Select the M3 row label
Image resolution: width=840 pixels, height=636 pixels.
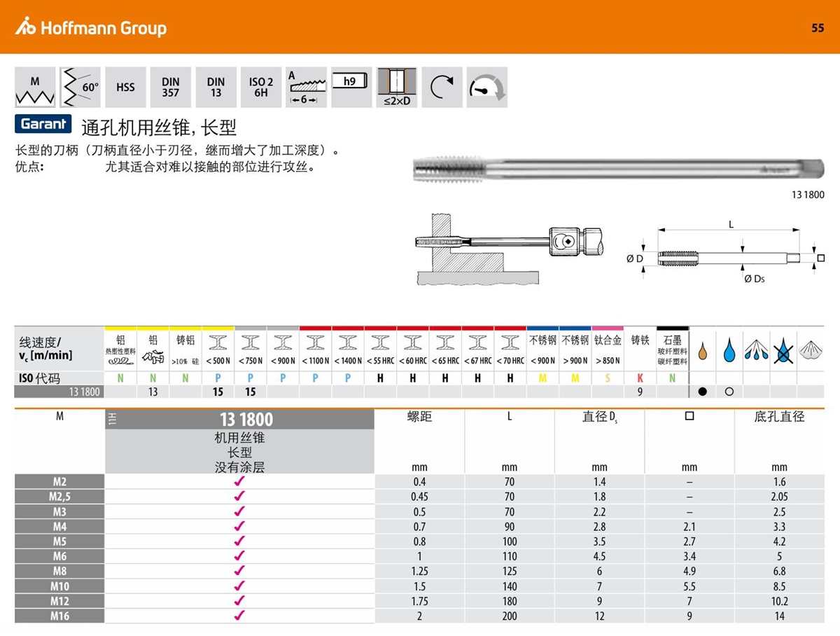(59, 511)
